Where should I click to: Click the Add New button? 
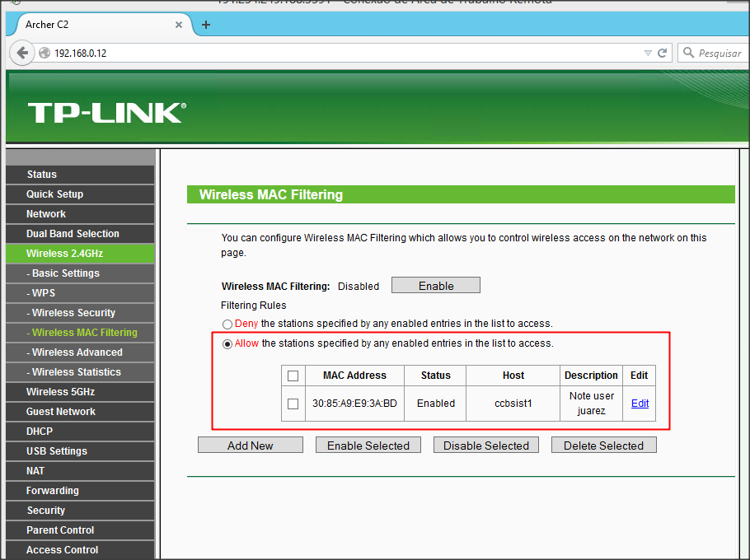coord(251,446)
